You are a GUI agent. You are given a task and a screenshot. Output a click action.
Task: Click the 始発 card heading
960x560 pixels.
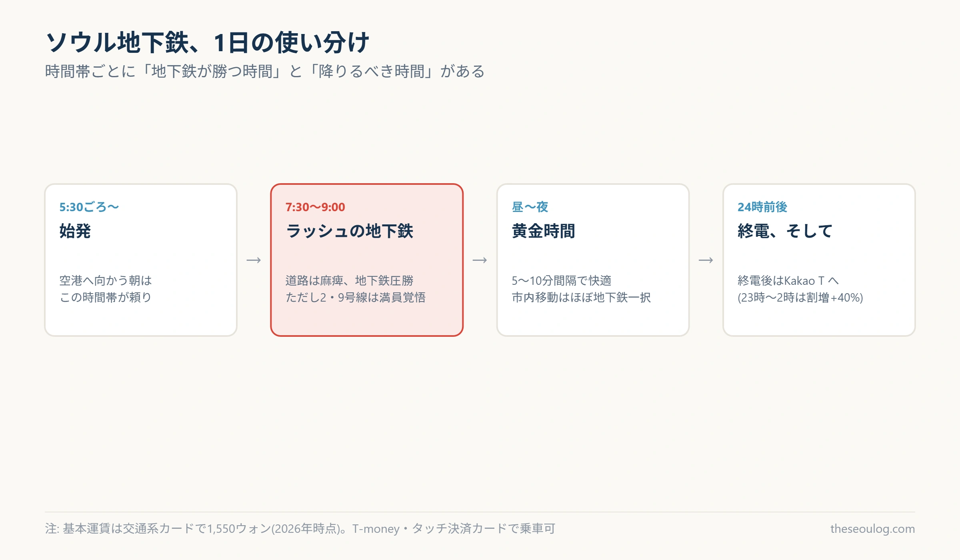click(75, 231)
